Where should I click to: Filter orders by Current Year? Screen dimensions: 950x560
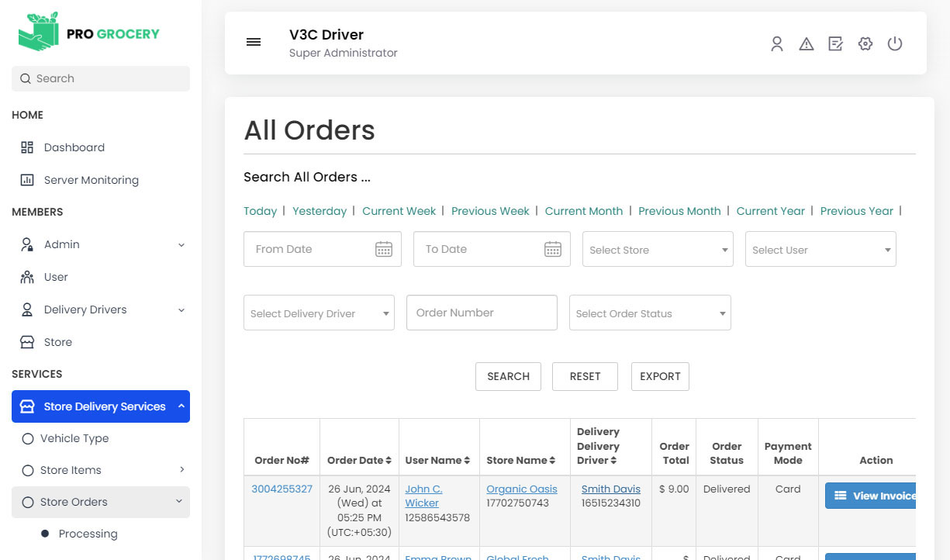(x=771, y=211)
